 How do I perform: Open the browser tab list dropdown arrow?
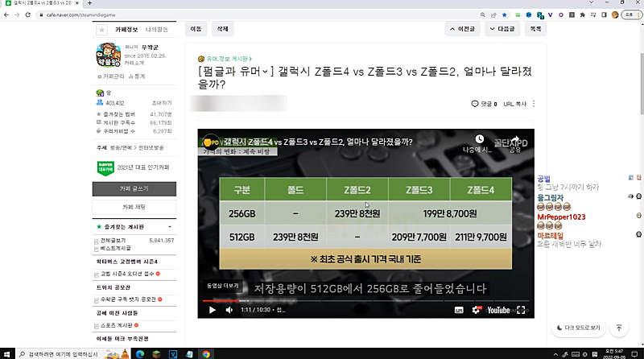pyautogui.click(x=591, y=2)
